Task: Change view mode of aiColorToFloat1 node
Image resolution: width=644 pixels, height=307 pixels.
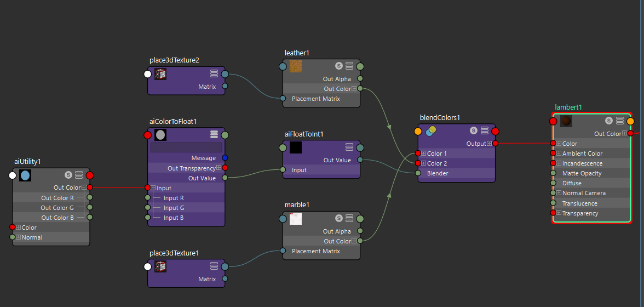Action: pyautogui.click(x=214, y=135)
